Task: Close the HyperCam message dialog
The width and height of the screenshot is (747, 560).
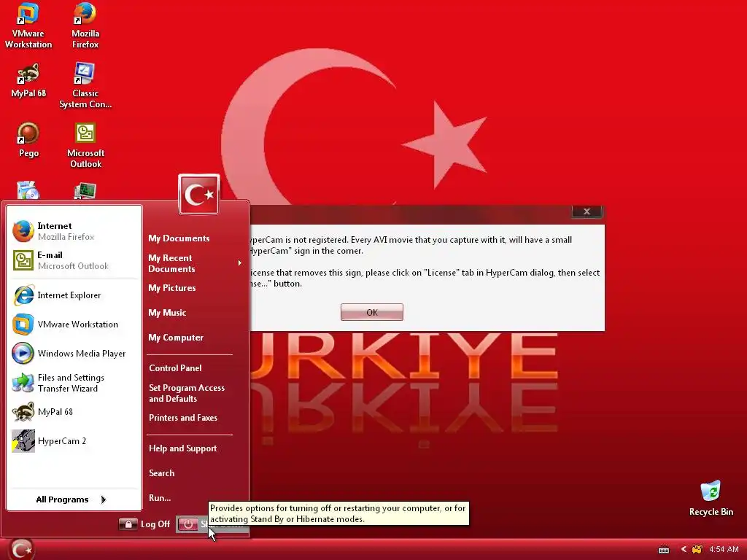Action: [587, 211]
